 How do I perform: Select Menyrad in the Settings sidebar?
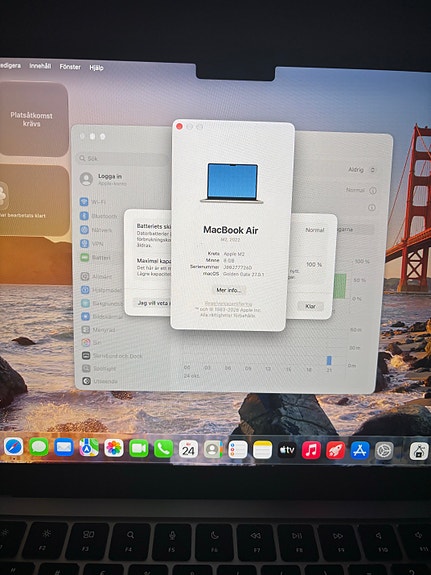point(98,330)
